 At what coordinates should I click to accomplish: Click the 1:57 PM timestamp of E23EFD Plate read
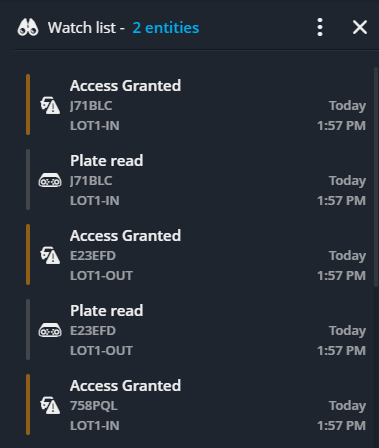[341, 351]
